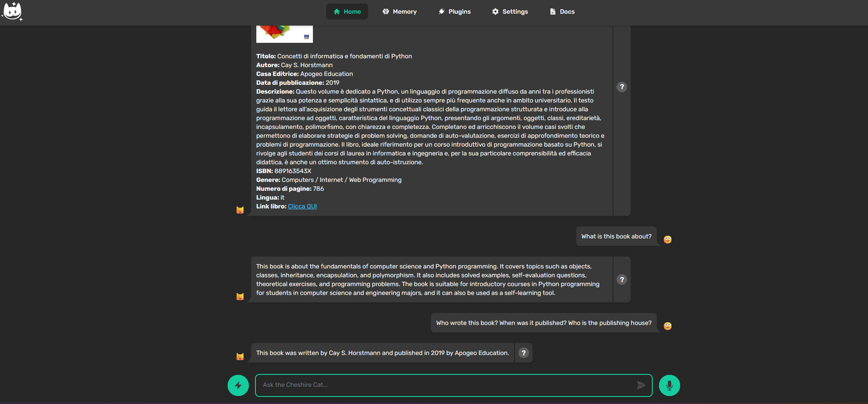868x404 pixels.
Task: Click the question mark beside the book details message
Action: point(622,87)
